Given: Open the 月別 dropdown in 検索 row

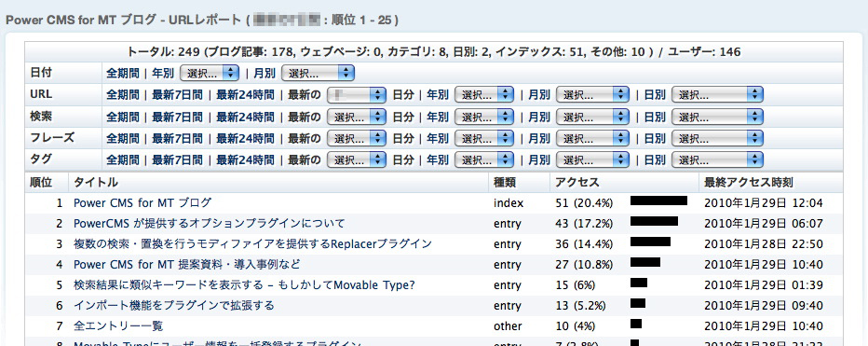Looking at the screenshot, I should click(x=593, y=117).
